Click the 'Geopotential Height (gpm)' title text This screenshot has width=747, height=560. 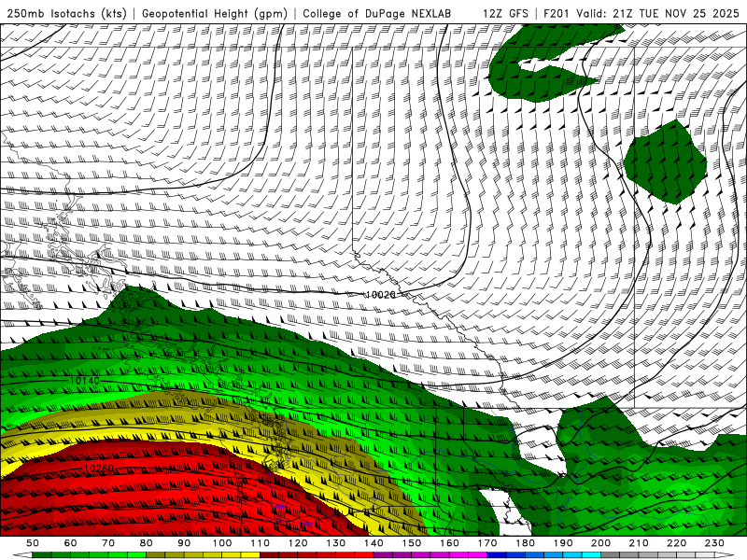(215, 14)
